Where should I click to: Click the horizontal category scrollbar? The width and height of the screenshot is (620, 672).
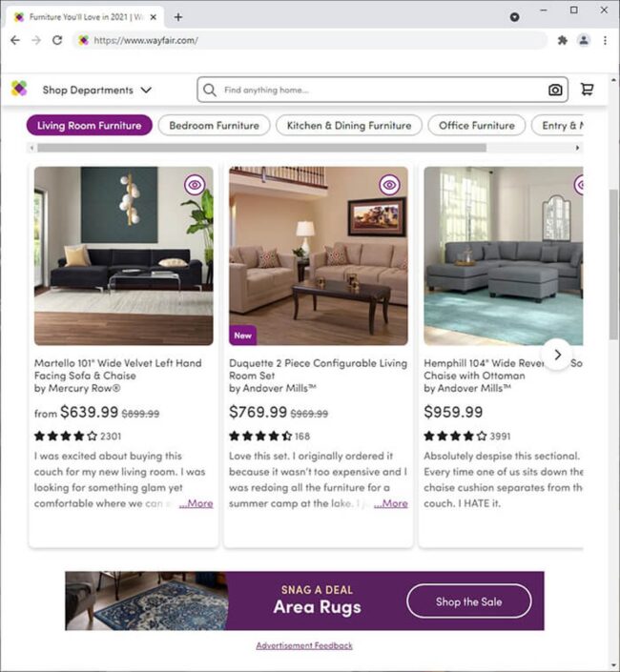(261, 148)
